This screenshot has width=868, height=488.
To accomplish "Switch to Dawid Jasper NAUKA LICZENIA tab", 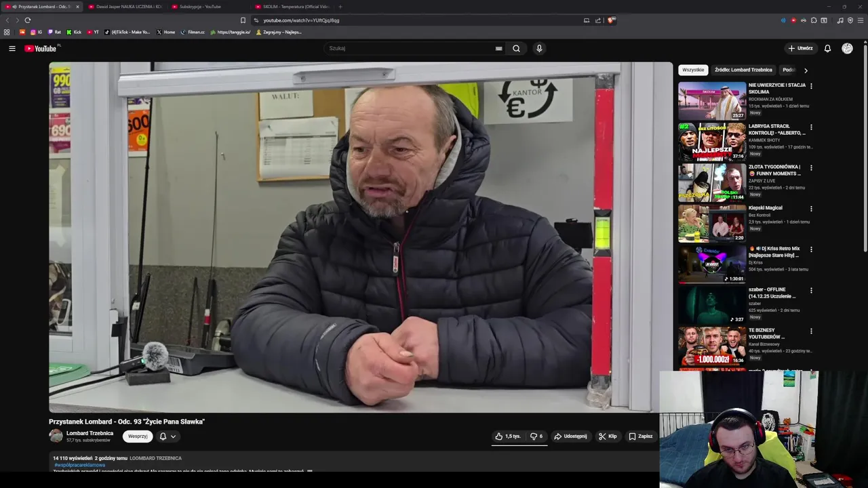I will [125, 7].
